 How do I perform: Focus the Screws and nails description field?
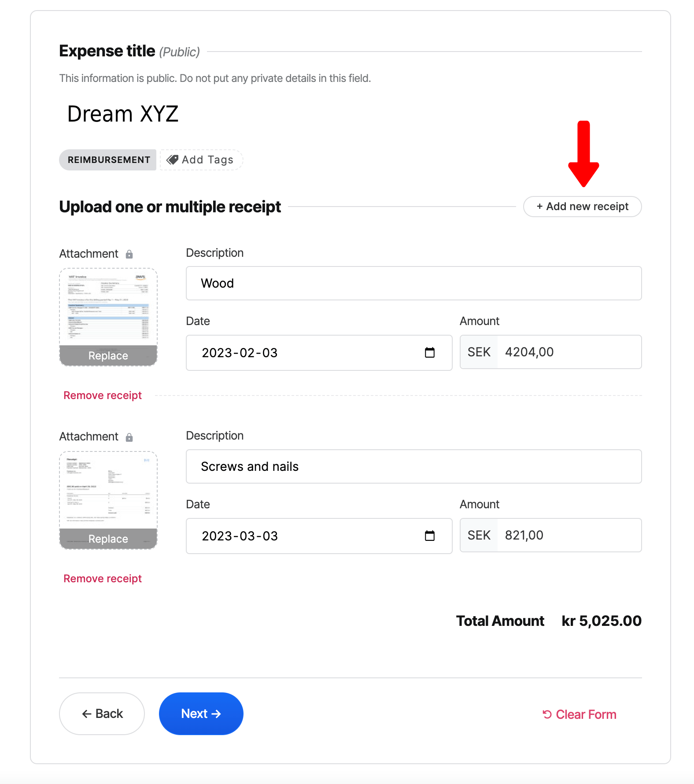click(413, 466)
